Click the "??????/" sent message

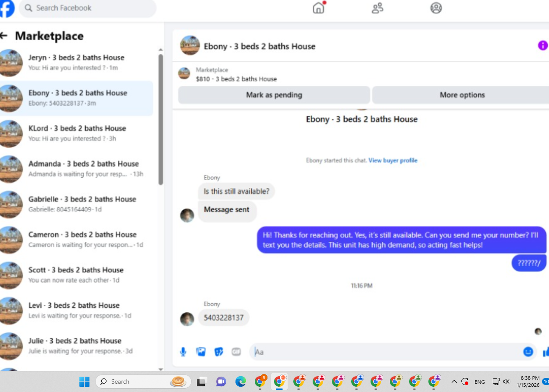tap(529, 263)
